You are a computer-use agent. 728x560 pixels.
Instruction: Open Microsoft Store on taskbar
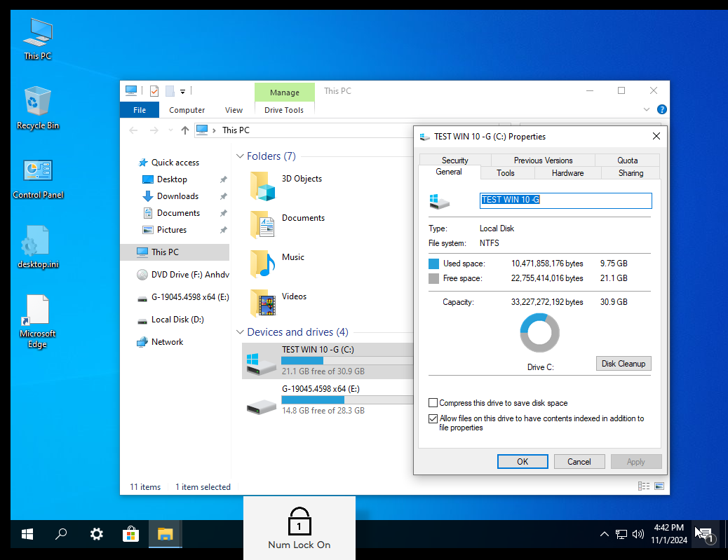131,534
